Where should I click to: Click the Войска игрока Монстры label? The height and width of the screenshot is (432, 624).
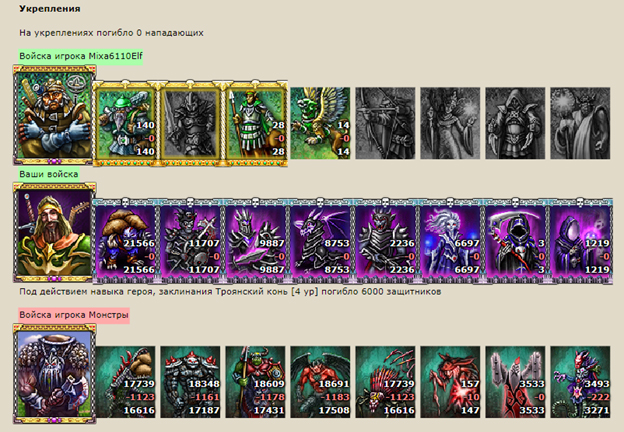[x=74, y=315]
